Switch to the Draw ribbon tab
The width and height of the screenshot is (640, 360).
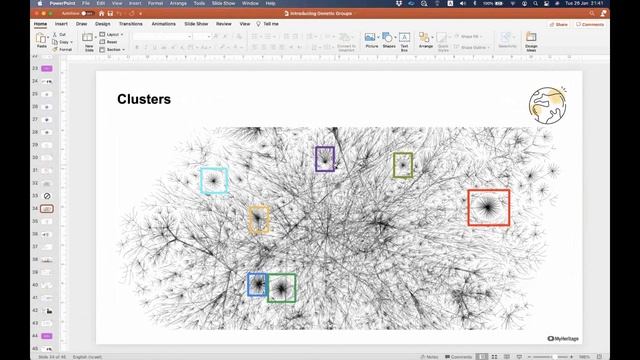81,24
